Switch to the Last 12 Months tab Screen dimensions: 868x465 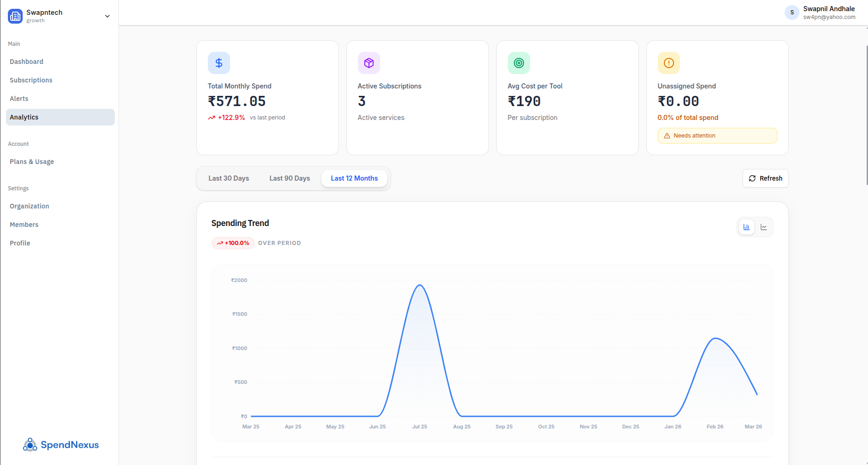click(354, 178)
